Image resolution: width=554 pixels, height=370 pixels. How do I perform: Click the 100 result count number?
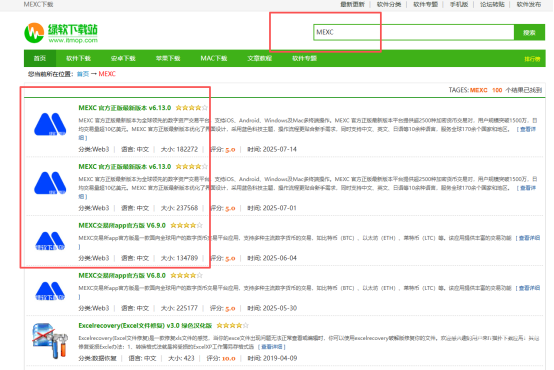(497, 90)
